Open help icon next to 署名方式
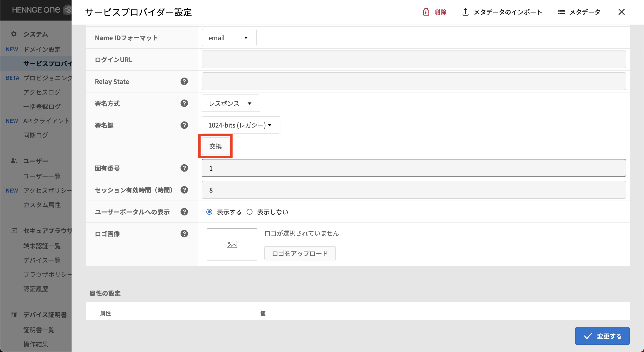The height and width of the screenshot is (352, 644). (x=184, y=103)
